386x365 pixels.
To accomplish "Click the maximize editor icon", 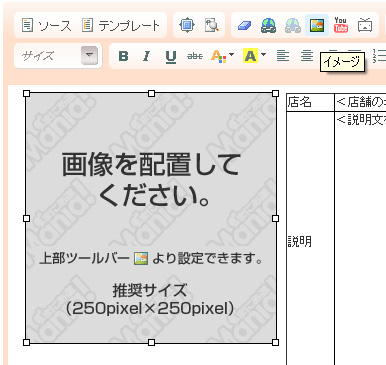I will click(x=186, y=25).
